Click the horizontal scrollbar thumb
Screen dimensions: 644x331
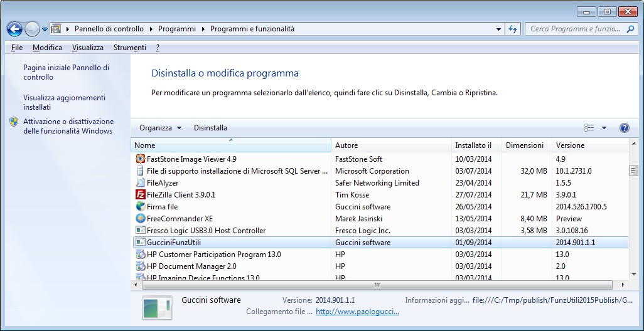pyautogui.click(x=377, y=285)
